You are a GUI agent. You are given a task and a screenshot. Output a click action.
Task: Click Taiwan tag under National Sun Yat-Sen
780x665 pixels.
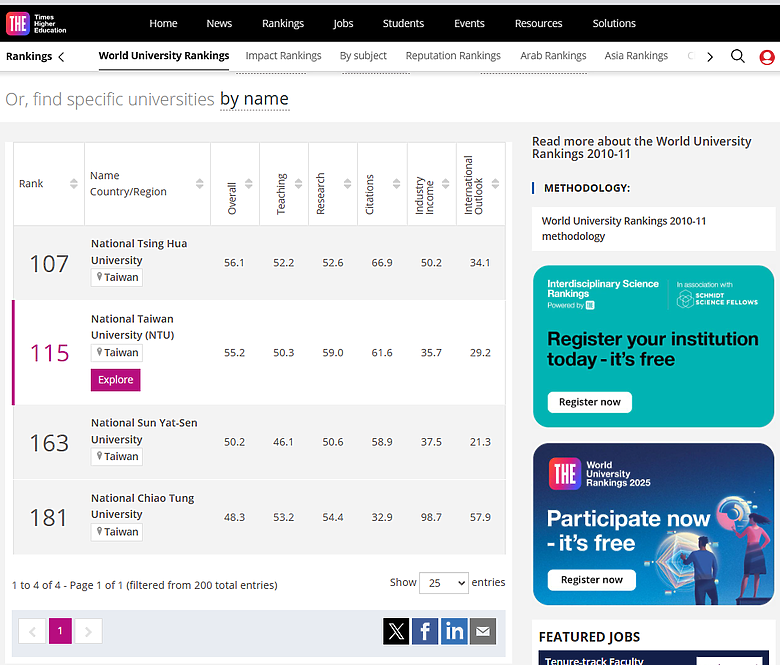pos(116,457)
